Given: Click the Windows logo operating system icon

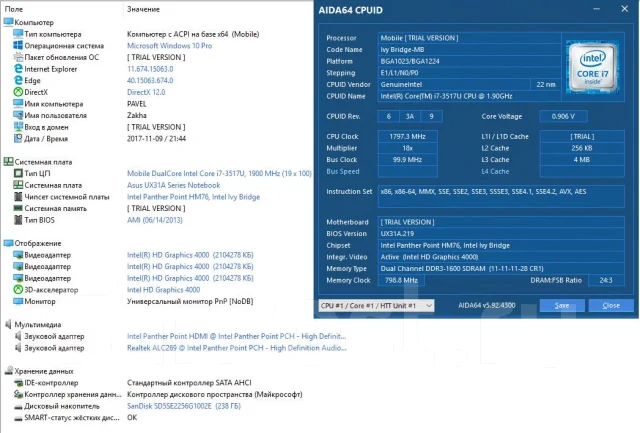Looking at the screenshot, I should point(18,45).
